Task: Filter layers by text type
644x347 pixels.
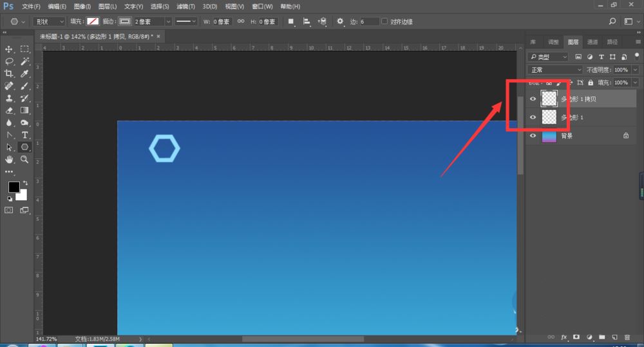Action: 601,57
